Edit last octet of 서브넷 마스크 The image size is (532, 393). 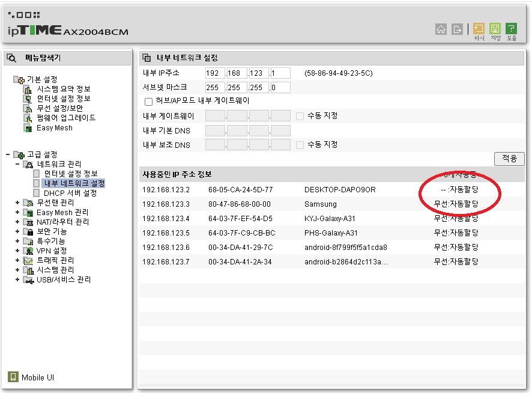coord(280,88)
